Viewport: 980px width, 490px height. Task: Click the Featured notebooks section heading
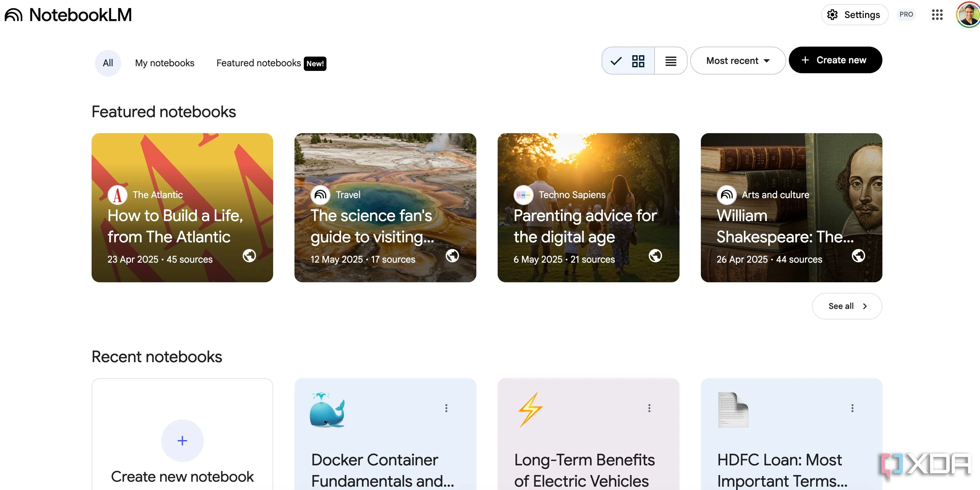[164, 112]
